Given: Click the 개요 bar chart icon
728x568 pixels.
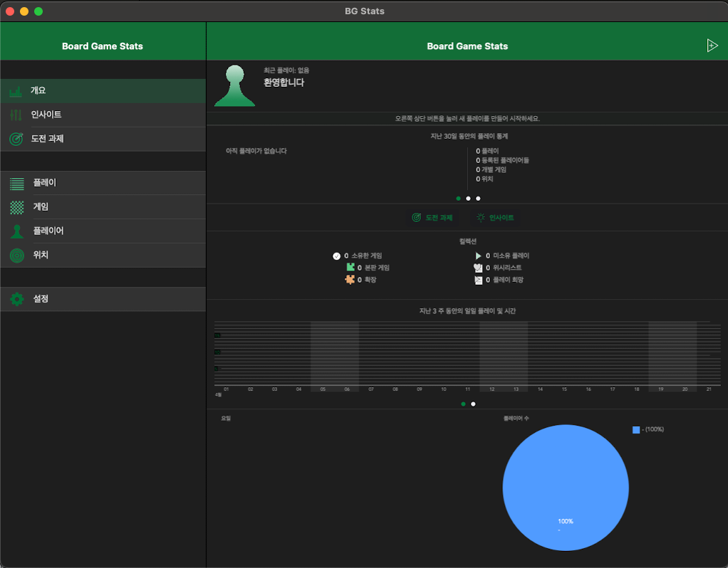Looking at the screenshot, I should tap(16, 91).
